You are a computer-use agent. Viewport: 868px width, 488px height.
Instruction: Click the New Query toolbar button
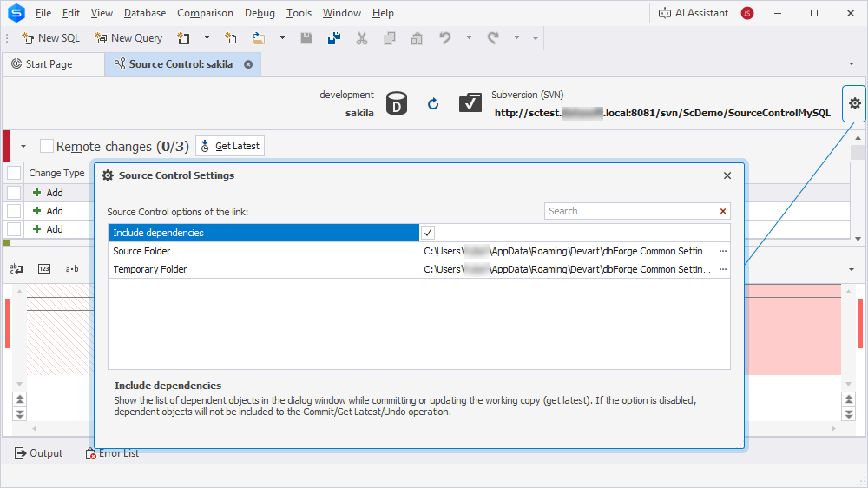(128, 38)
